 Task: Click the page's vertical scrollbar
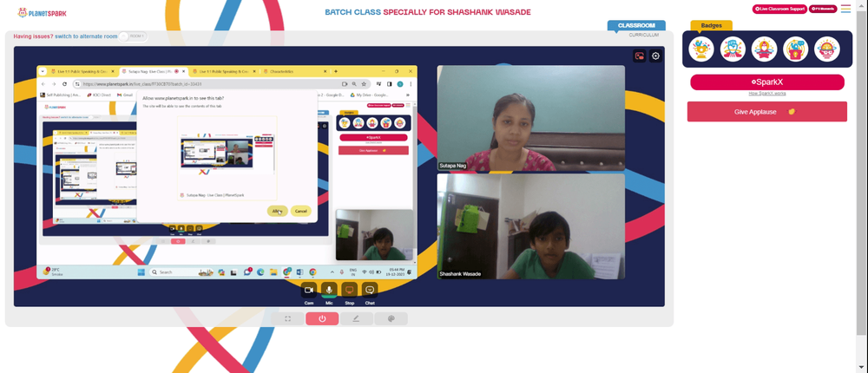pyautogui.click(x=863, y=172)
